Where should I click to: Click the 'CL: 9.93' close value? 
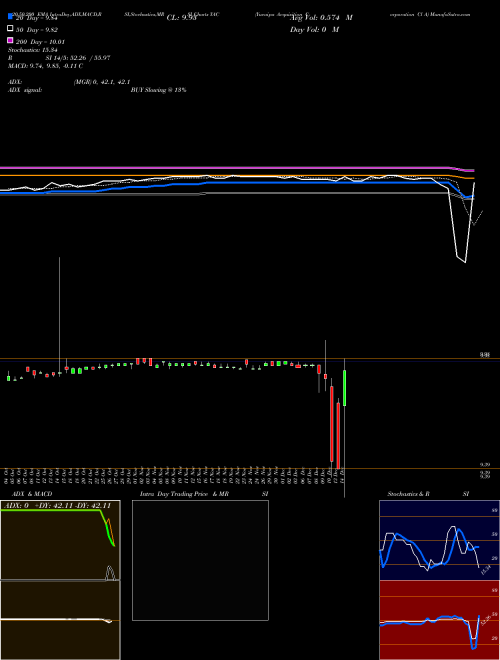click(182, 18)
